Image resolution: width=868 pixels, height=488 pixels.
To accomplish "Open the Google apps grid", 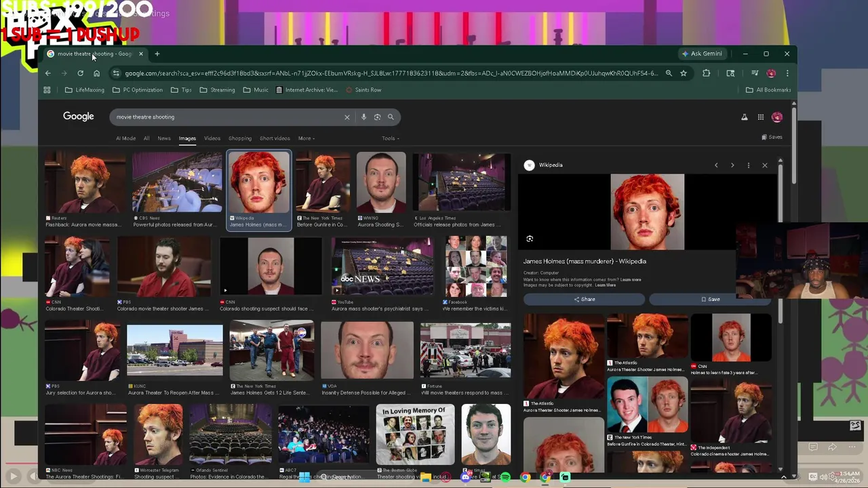I will click(761, 117).
